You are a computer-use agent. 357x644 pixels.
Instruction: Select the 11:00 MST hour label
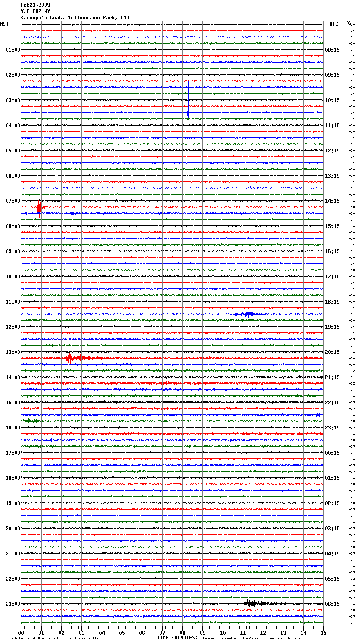(x=13, y=302)
